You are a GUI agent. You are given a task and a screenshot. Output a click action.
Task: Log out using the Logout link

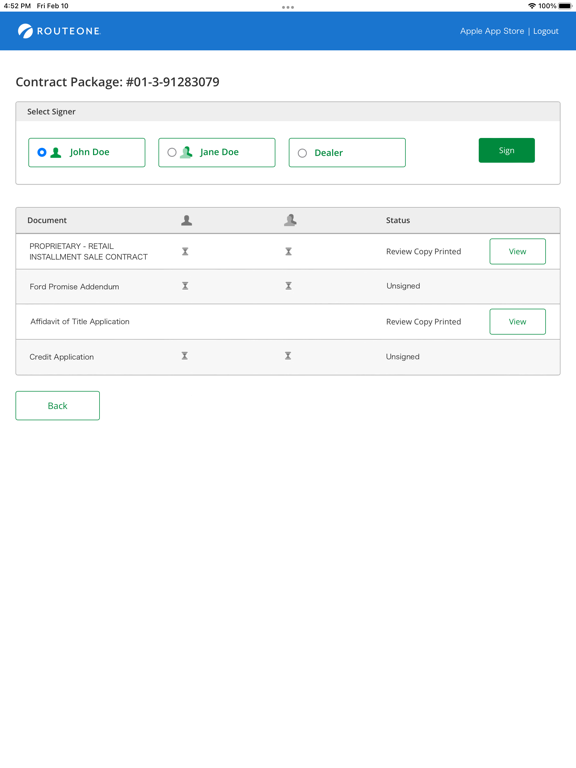546,31
